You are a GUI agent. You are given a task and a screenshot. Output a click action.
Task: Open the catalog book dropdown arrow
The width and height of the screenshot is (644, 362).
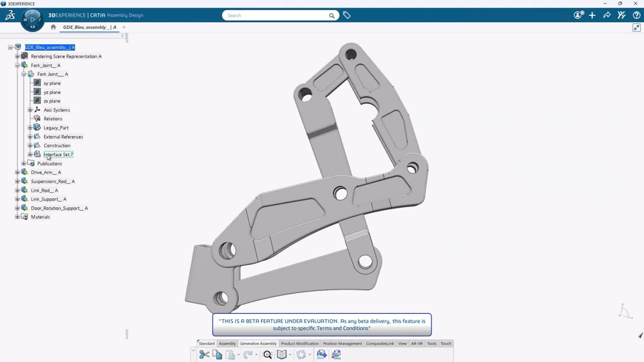click(290, 355)
